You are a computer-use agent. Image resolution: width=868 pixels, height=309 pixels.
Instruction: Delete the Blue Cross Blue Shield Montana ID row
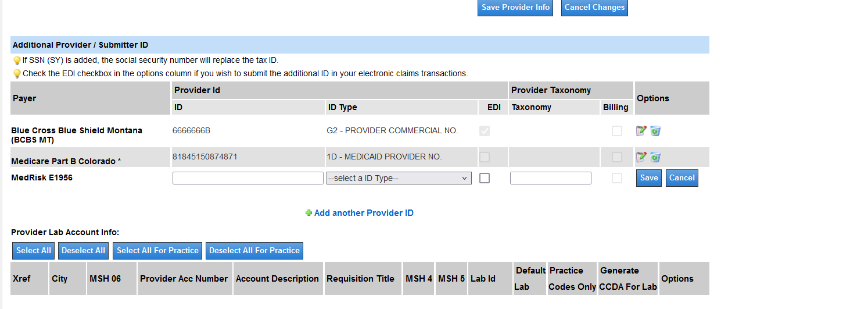pyautogui.click(x=655, y=131)
